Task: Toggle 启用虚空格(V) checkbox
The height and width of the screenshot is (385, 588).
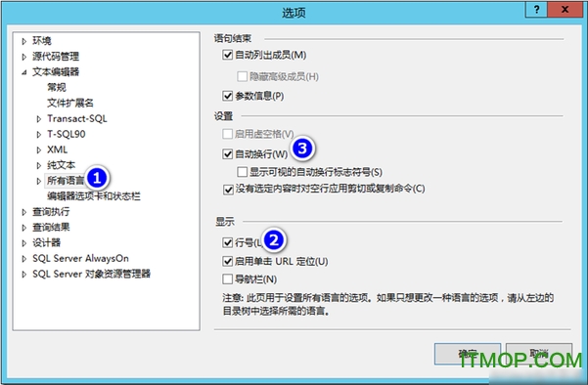Action: pos(228,134)
